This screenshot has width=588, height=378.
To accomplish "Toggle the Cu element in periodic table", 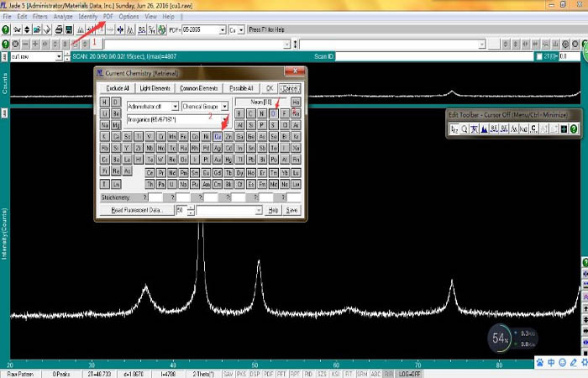I will tap(218, 136).
